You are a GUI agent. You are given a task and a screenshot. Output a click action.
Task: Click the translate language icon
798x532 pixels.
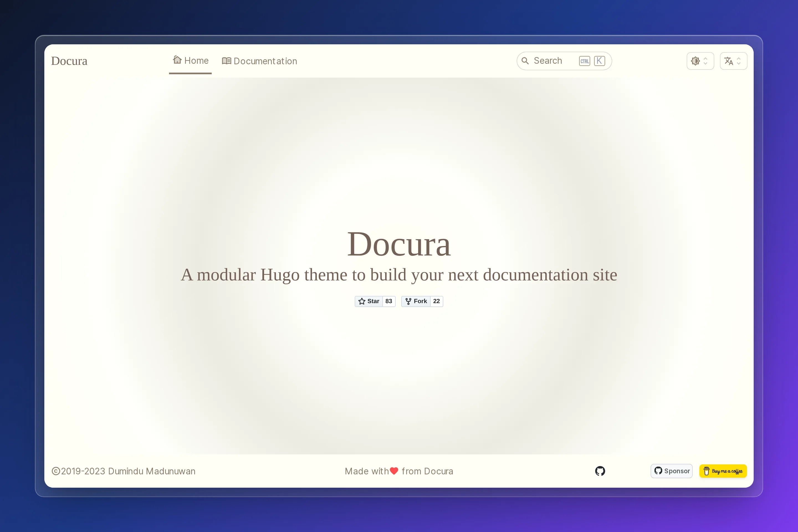pyautogui.click(x=729, y=61)
